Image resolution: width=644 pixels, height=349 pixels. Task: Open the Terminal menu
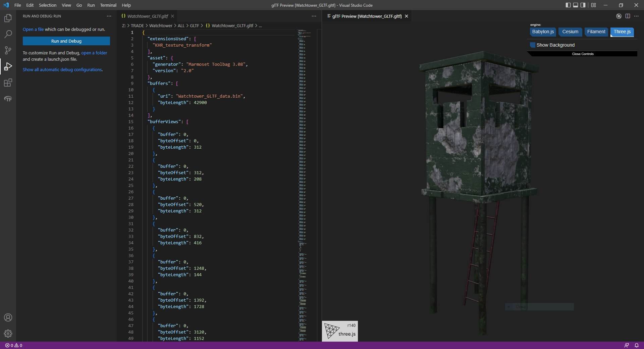[108, 5]
